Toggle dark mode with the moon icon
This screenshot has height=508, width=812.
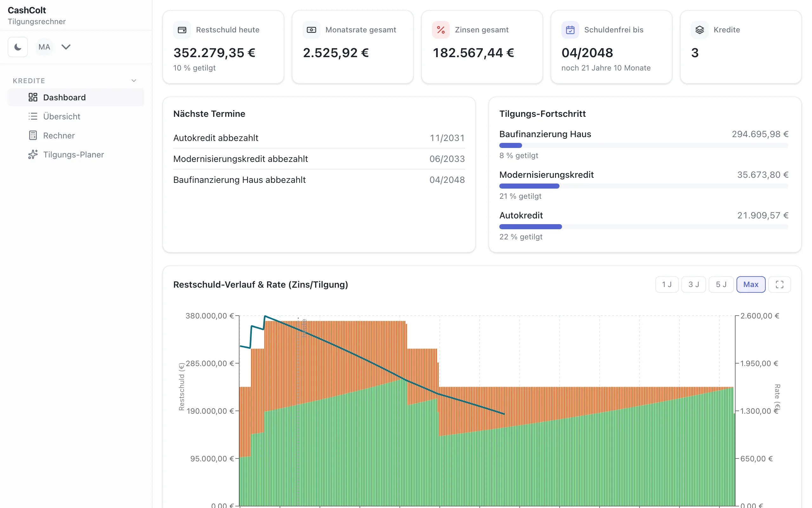[x=18, y=47]
